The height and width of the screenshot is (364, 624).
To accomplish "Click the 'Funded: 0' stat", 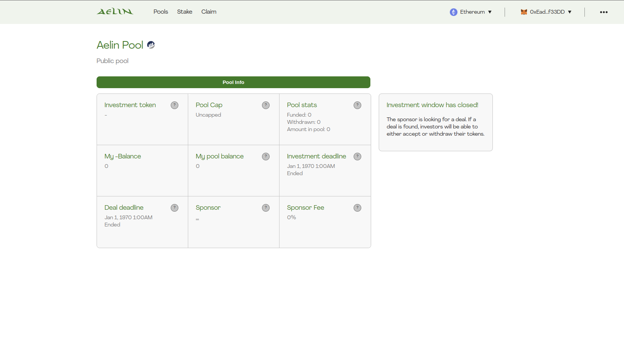I will tap(299, 115).
